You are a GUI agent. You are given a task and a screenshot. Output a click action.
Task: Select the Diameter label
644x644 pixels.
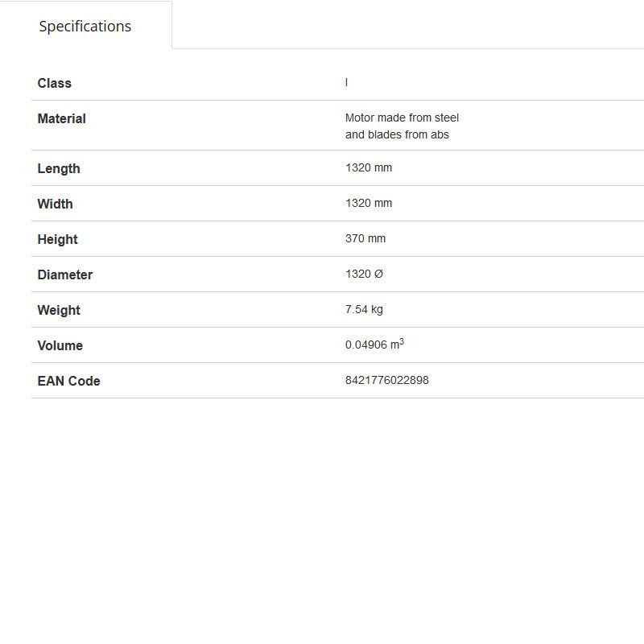(x=65, y=275)
